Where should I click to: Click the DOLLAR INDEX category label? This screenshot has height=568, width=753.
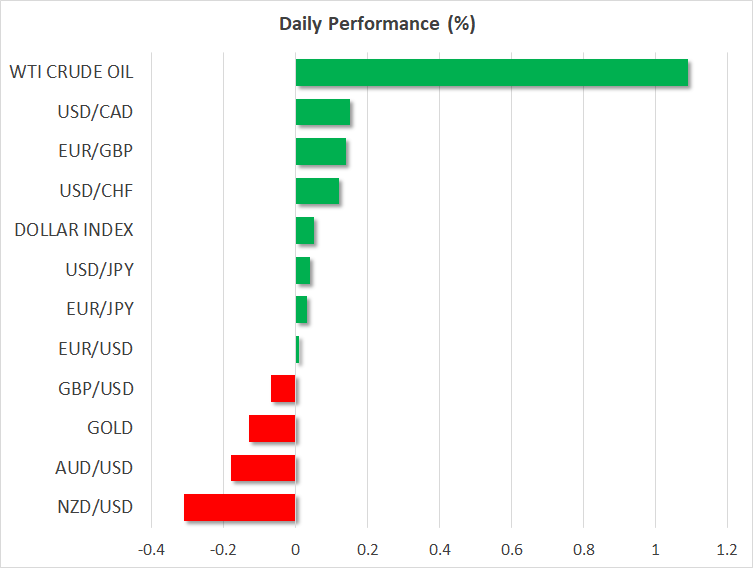coord(74,230)
